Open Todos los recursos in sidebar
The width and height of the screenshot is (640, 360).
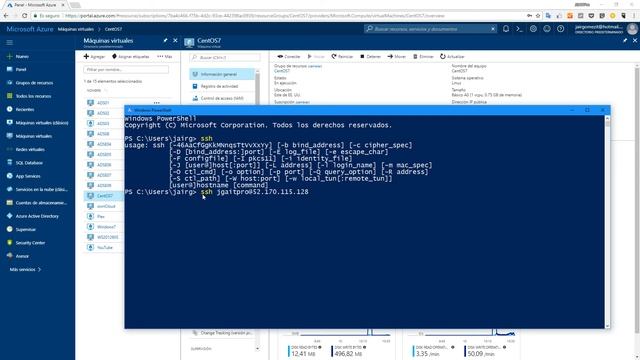click(x=33, y=96)
